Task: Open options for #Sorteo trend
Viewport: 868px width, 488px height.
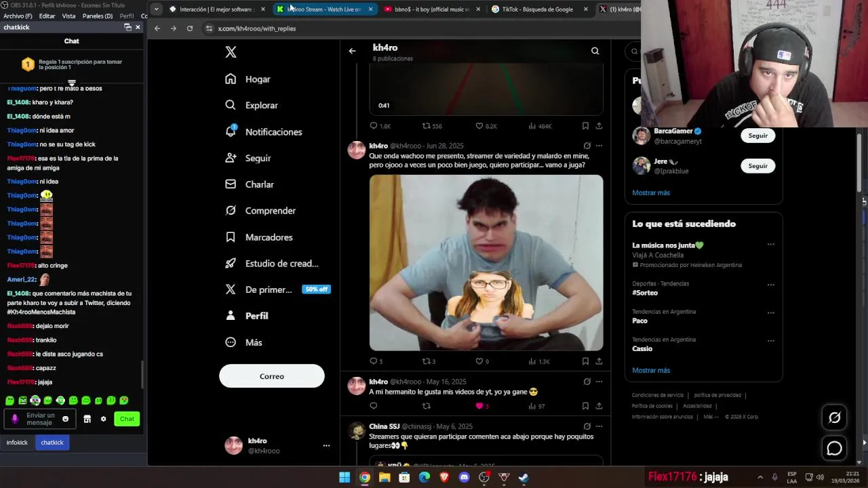Action: (x=771, y=285)
